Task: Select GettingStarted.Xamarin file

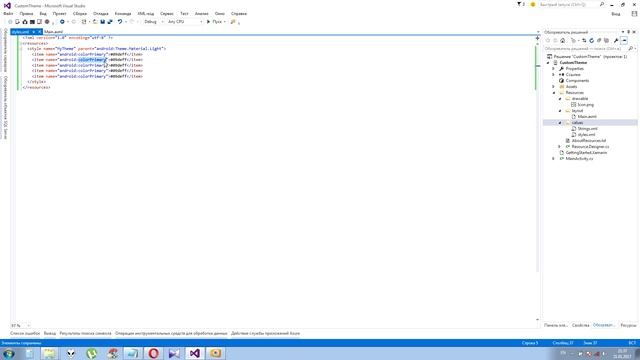Action: tap(586, 152)
